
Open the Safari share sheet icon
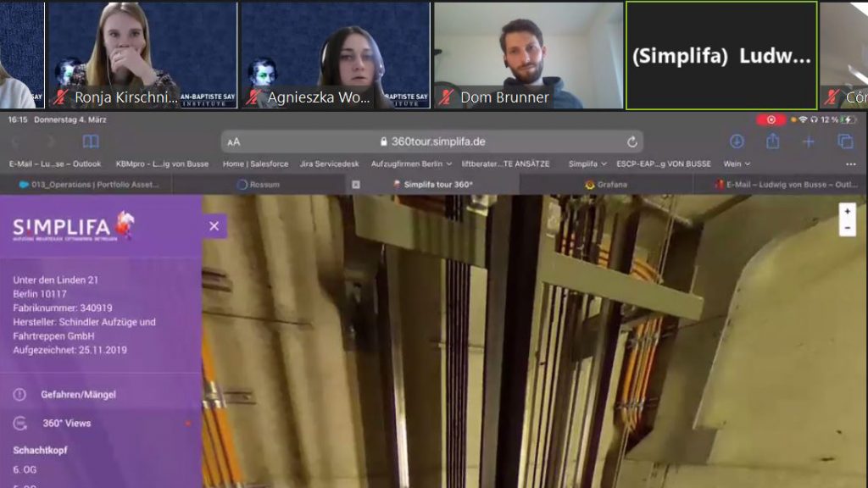point(773,141)
